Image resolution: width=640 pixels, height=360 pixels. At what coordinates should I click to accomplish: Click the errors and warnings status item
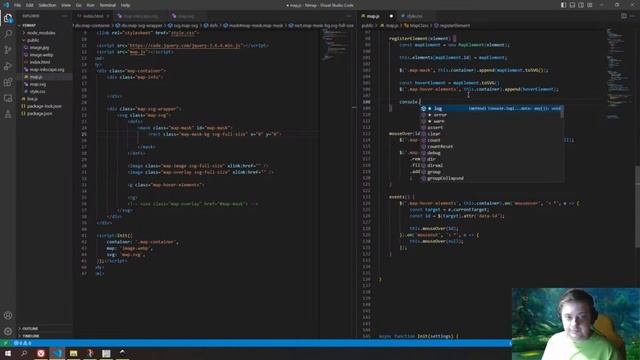point(22,343)
